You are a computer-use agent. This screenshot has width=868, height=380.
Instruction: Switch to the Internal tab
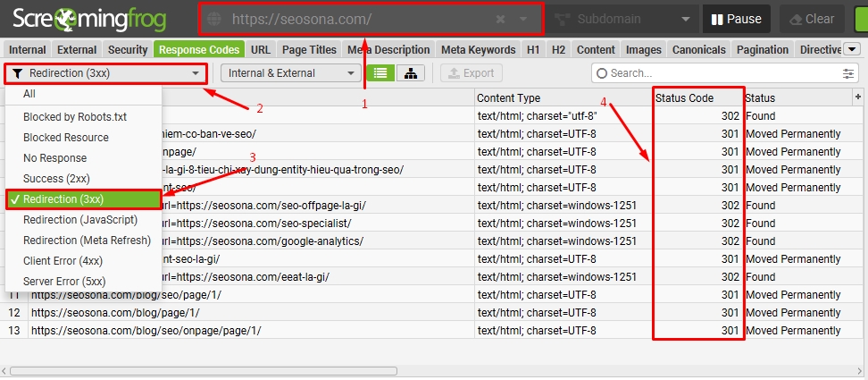point(27,50)
